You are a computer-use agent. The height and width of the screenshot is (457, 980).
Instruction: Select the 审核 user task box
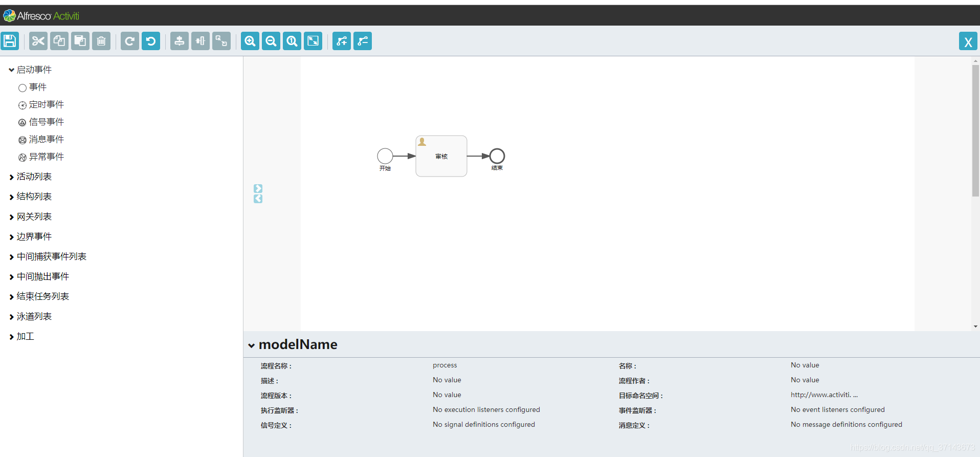(441, 156)
